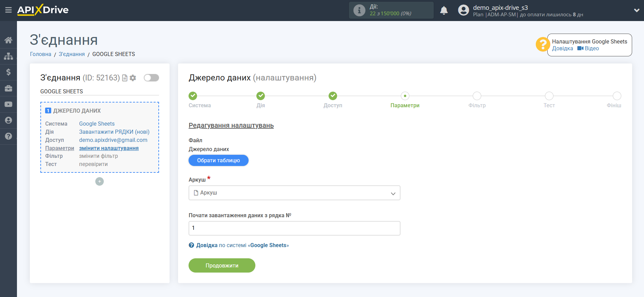Open the YouTube video sidebar icon
This screenshot has width=644, height=297.
pyautogui.click(x=8, y=104)
